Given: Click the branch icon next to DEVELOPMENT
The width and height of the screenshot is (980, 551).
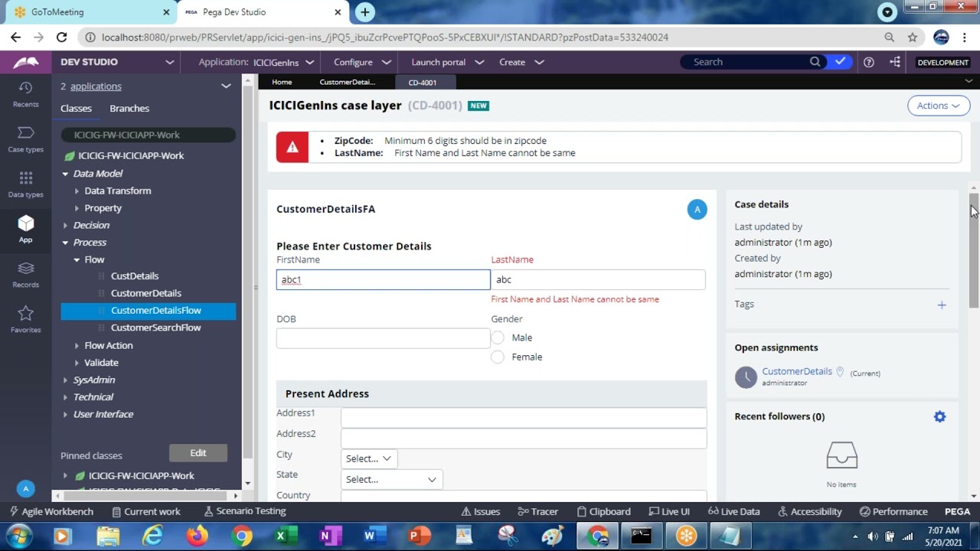Looking at the screenshot, I should 895,62.
